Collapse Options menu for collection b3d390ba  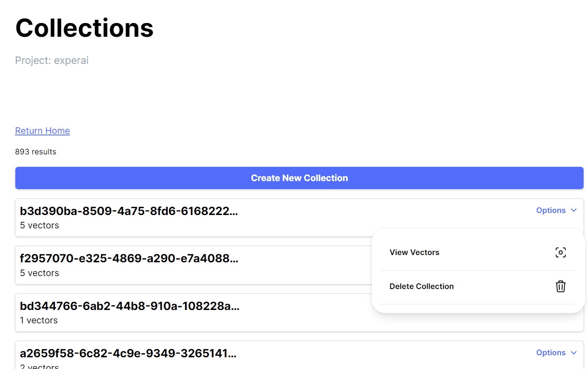(550, 210)
